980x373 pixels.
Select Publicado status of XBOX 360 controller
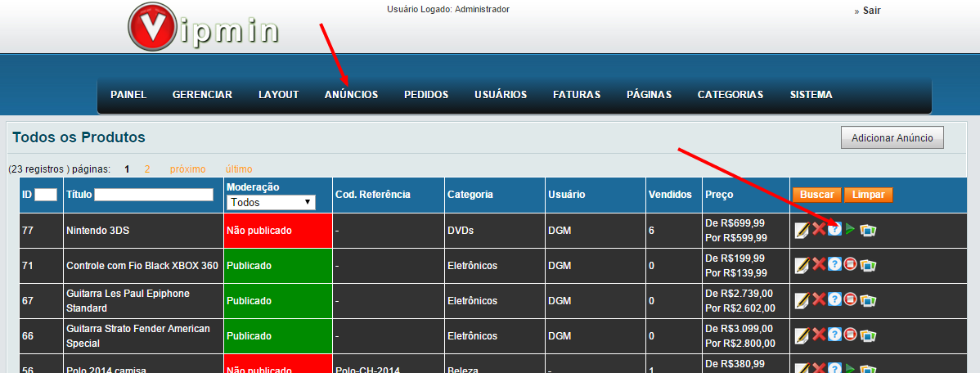pos(277,266)
